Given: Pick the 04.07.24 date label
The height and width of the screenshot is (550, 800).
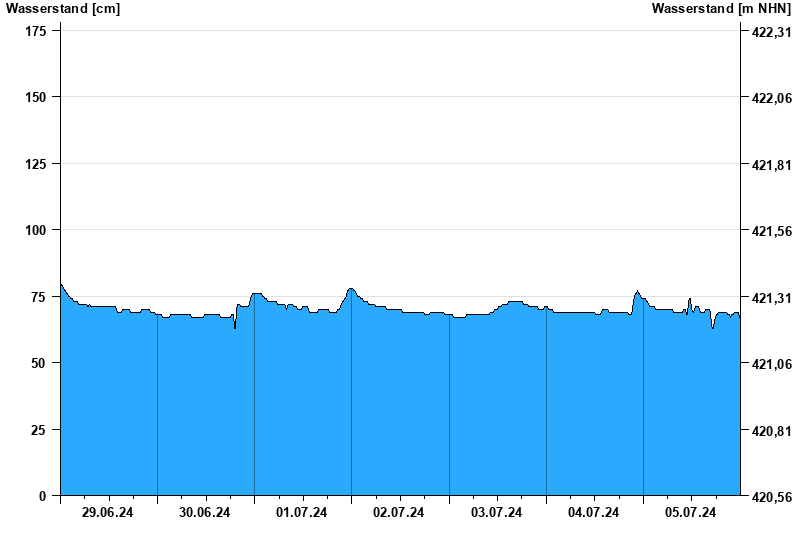Looking at the screenshot, I should coord(593,512).
